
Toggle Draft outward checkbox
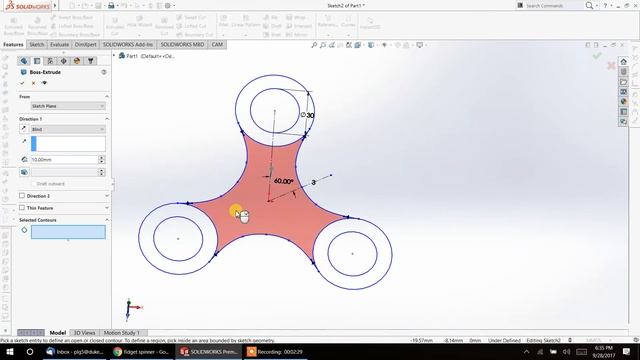pyautogui.click(x=33, y=184)
